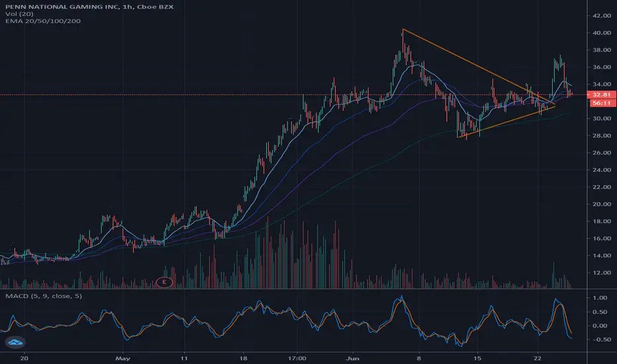Image resolution: width=617 pixels, height=364 pixels.
Task: Click the 12.00 price axis label
Action: pos(602,273)
